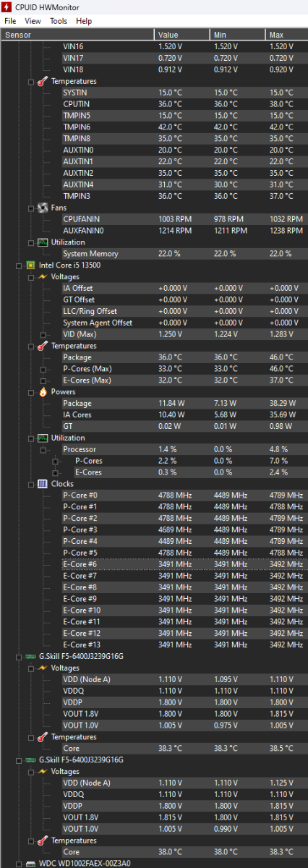Open the Help menu
The width and height of the screenshot is (308, 868).
84,21
